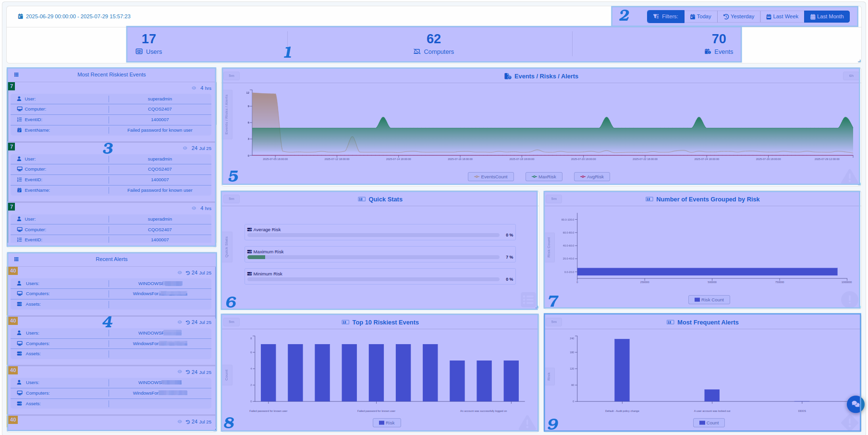The image size is (868, 435).
Task: Open the chat bubble support icon
Action: 855,404
